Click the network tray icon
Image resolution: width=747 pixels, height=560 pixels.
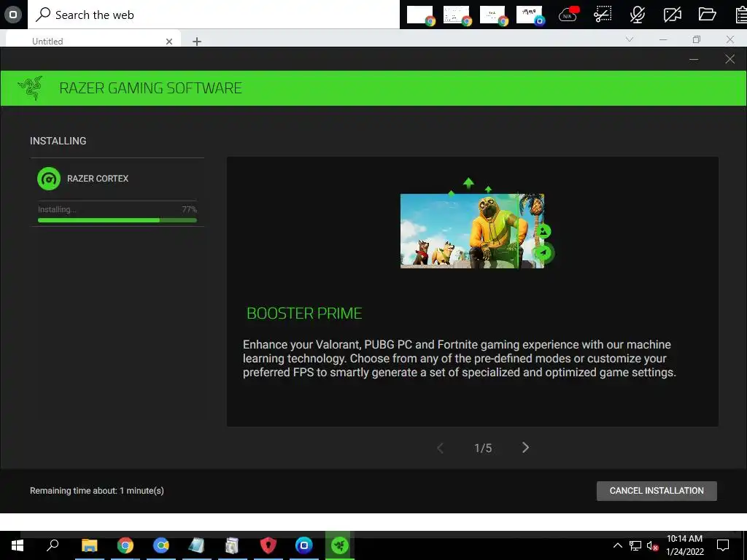coord(635,545)
